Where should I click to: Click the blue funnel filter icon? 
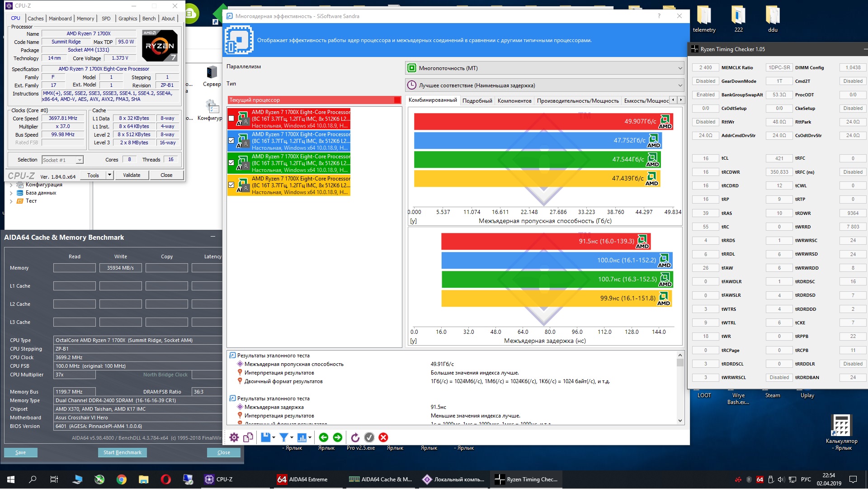click(283, 437)
